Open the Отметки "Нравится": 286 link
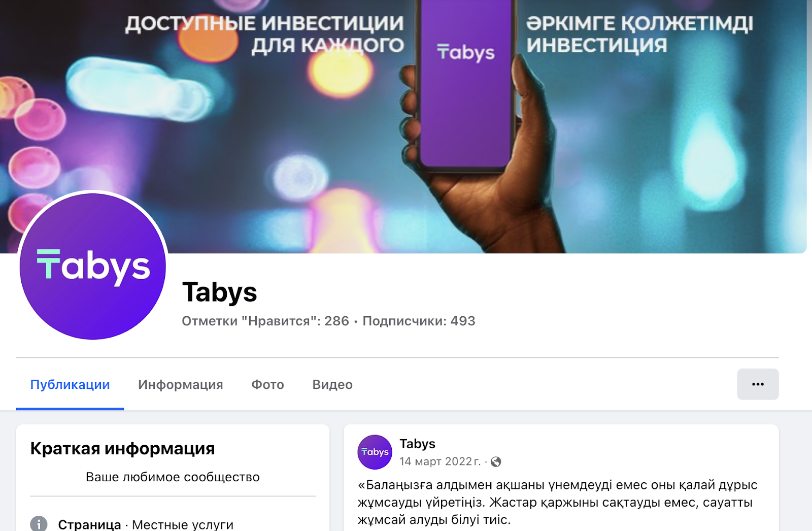The width and height of the screenshot is (812, 531). pyautogui.click(x=265, y=321)
